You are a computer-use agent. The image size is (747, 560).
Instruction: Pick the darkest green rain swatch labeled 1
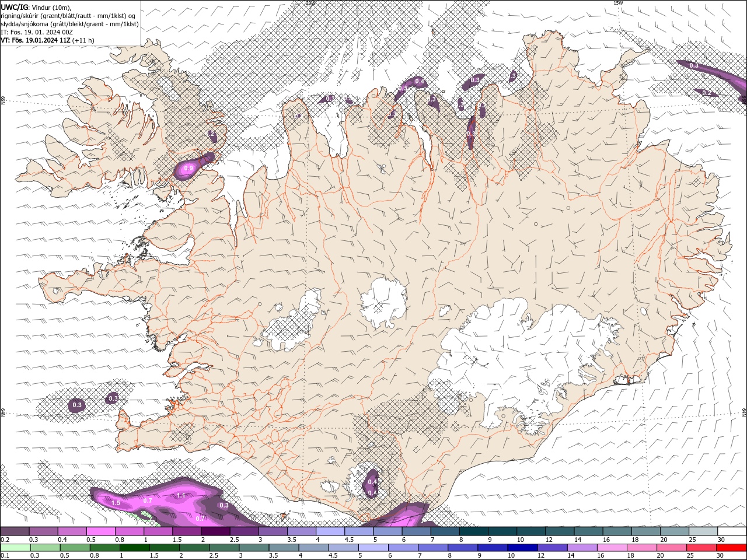(x=134, y=548)
